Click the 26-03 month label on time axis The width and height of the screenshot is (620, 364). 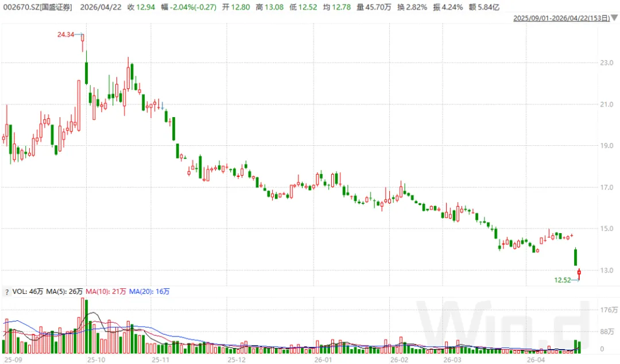coord(452,359)
